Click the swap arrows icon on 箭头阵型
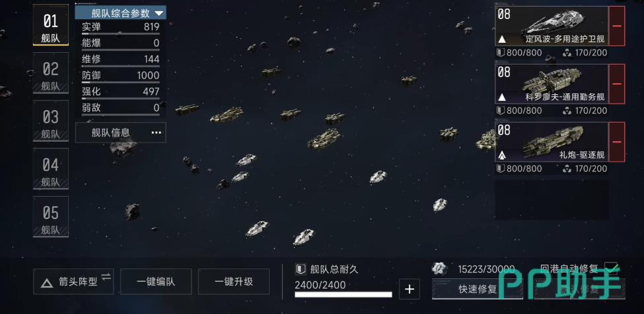Image resolution: width=644 pixels, height=314 pixels. 106,277
